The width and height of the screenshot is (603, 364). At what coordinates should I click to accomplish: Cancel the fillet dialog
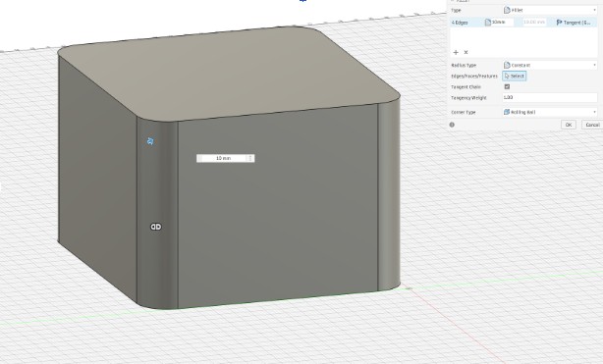point(592,125)
